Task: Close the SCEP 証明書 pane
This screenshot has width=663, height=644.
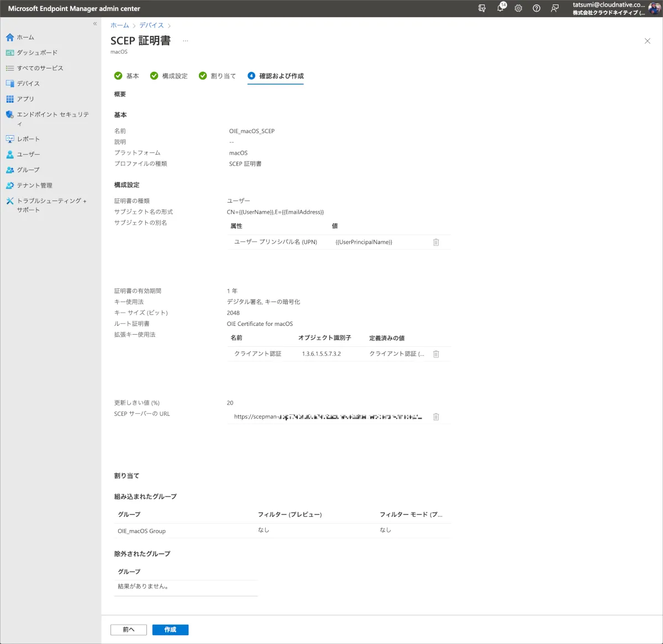Action: tap(648, 41)
